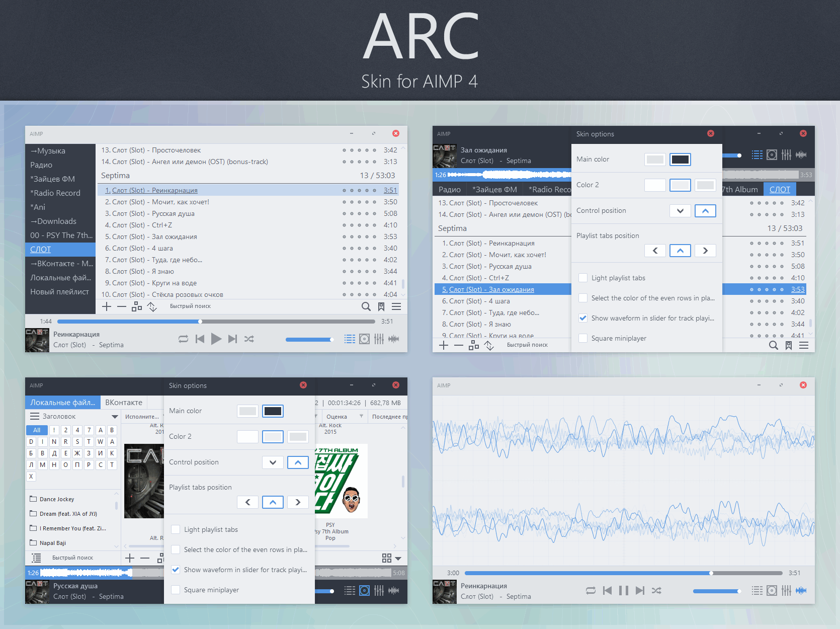Enable Square miniplayer in top-right Skin options
Image resolution: width=840 pixels, height=629 pixels.
pos(583,338)
